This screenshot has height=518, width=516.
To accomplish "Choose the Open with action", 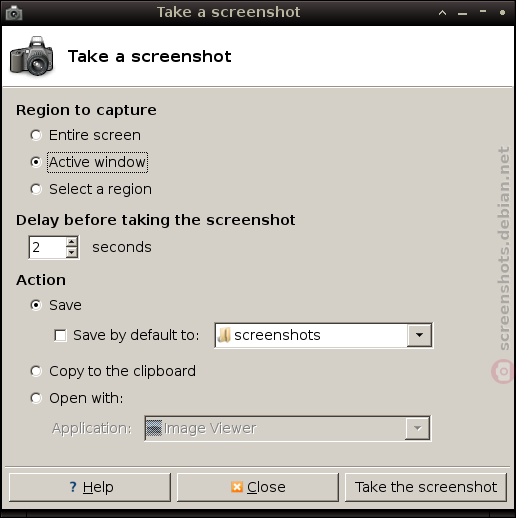I will click(36, 398).
